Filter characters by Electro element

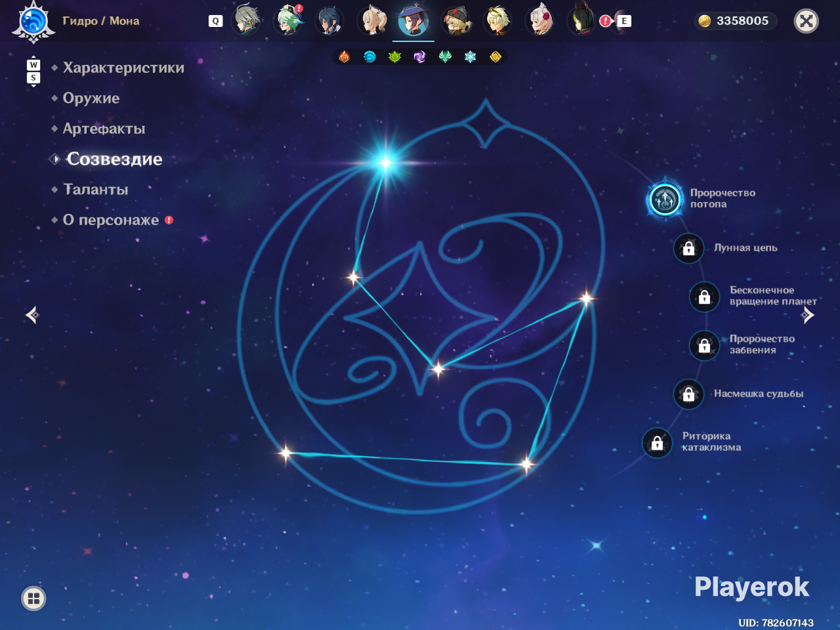pyautogui.click(x=420, y=57)
